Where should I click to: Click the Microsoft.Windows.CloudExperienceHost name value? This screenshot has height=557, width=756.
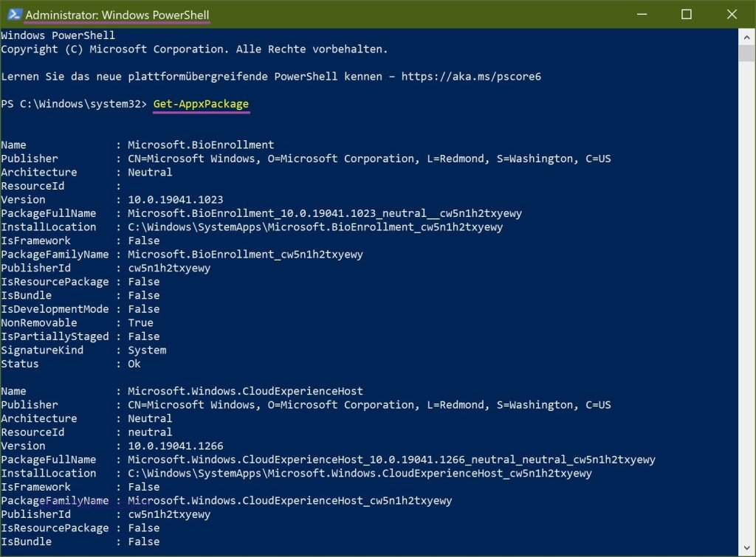point(245,391)
